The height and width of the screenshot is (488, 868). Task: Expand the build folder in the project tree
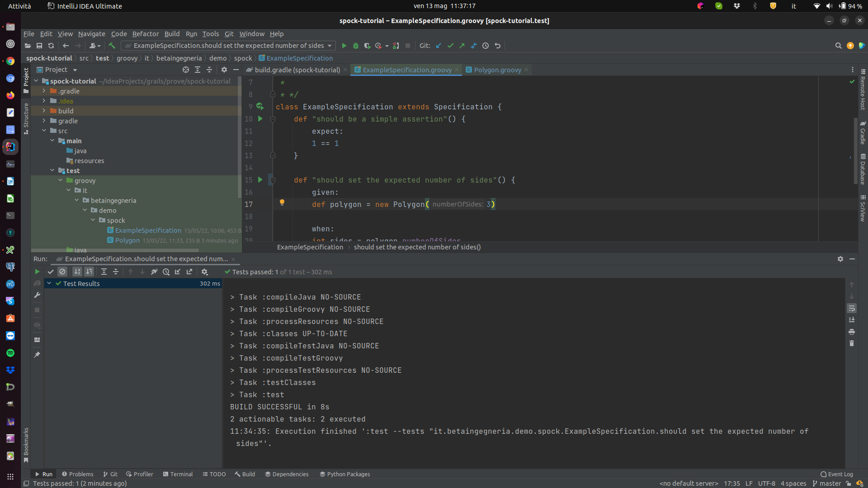(x=44, y=111)
